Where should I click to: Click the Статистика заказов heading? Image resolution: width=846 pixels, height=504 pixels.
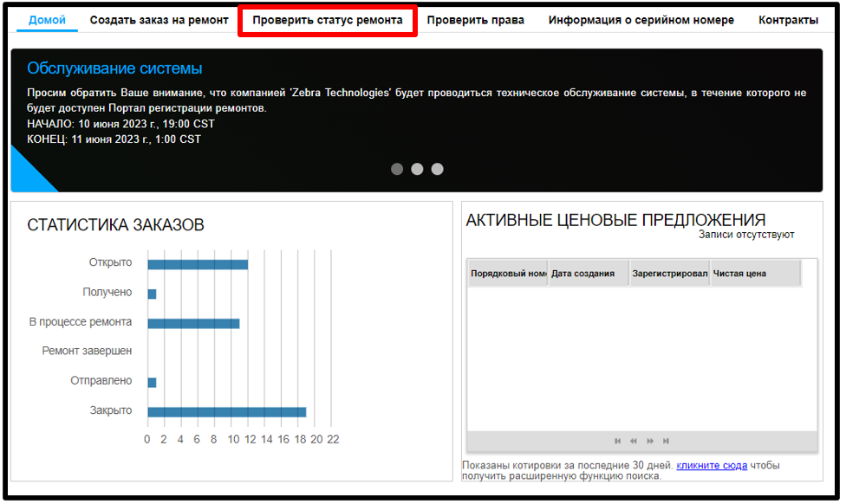tap(115, 225)
